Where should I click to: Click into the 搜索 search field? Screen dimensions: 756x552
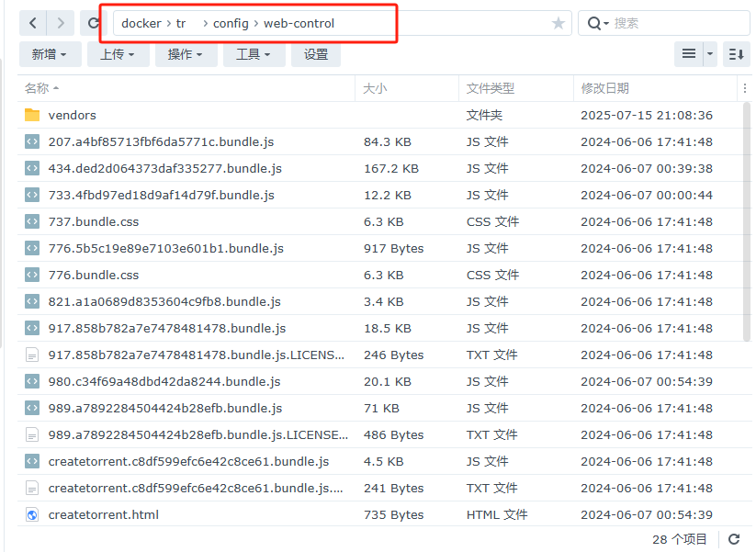675,23
